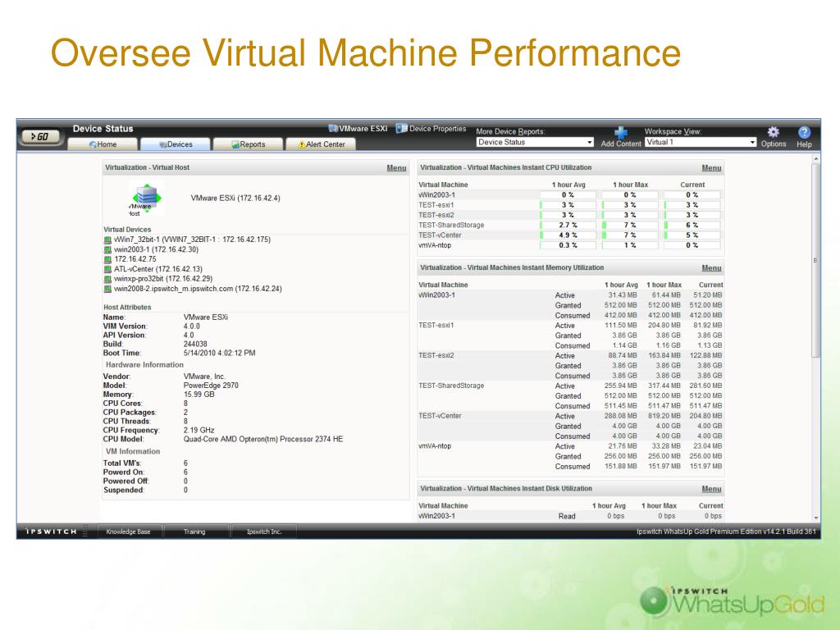Open Device Properties icon
The image size is (840, 630).
(401, 129)
